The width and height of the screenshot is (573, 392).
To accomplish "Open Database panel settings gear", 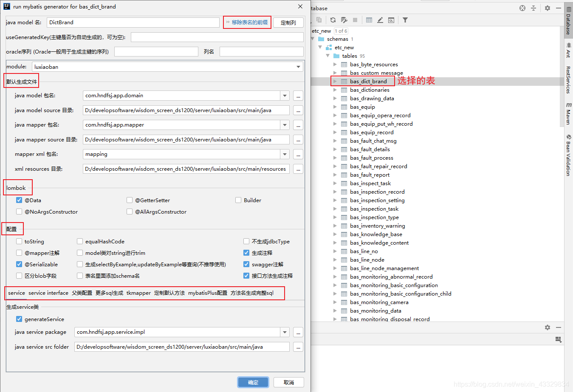I will (548, 8).
